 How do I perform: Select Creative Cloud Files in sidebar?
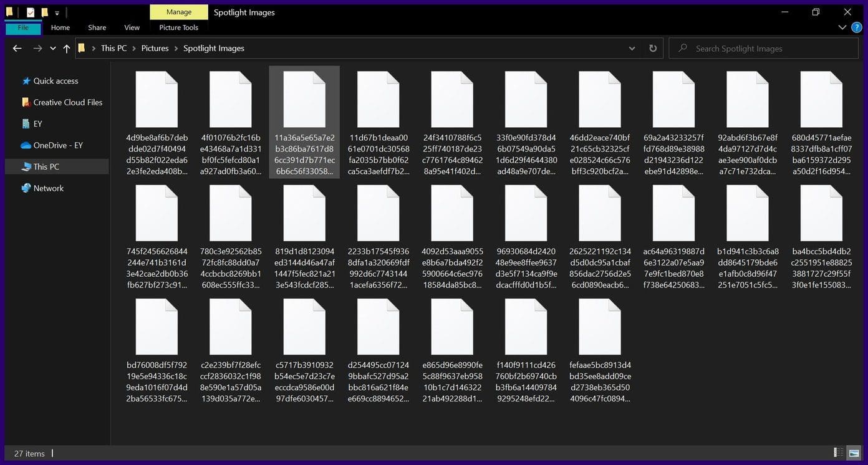click(x=62, y=102)
